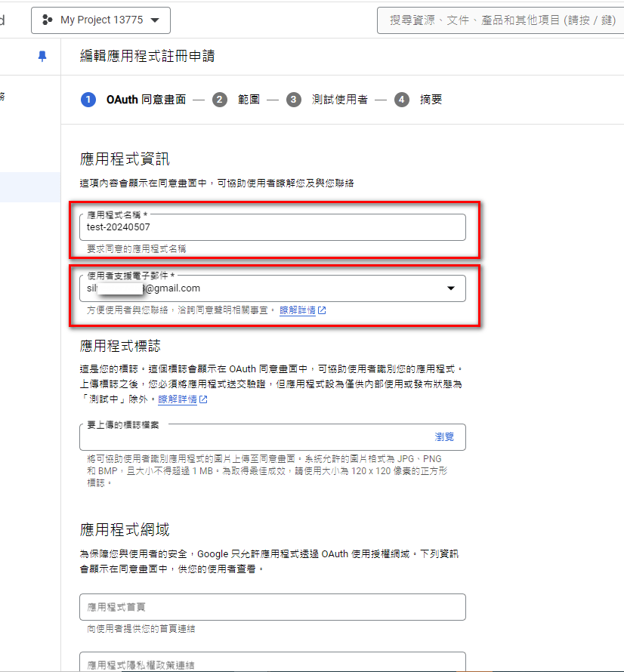The height and width of the screenshot is (672, 624).
Task: Open the 使用者支援電子郵件 dropdown arrow
Action: 451,288
